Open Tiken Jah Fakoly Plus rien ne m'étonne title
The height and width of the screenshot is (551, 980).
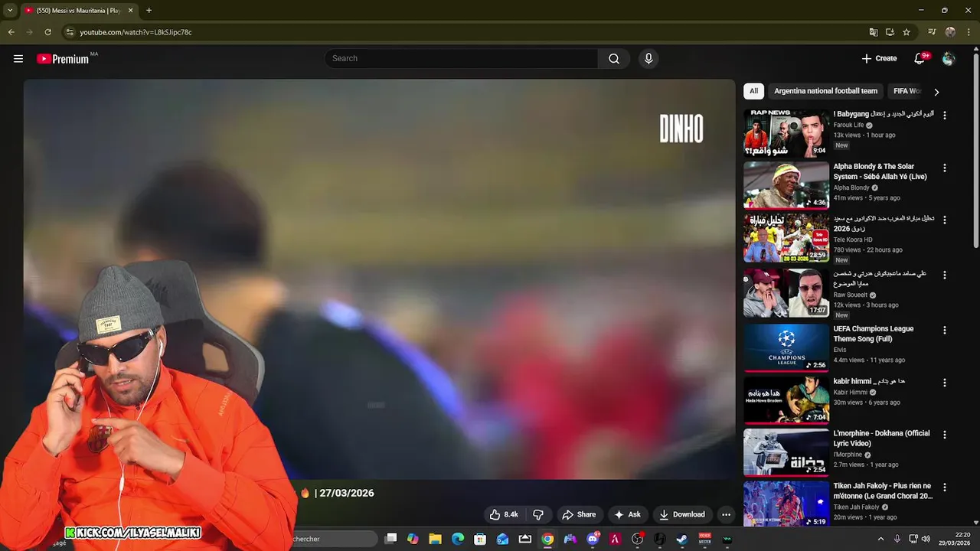pos(883,491)
